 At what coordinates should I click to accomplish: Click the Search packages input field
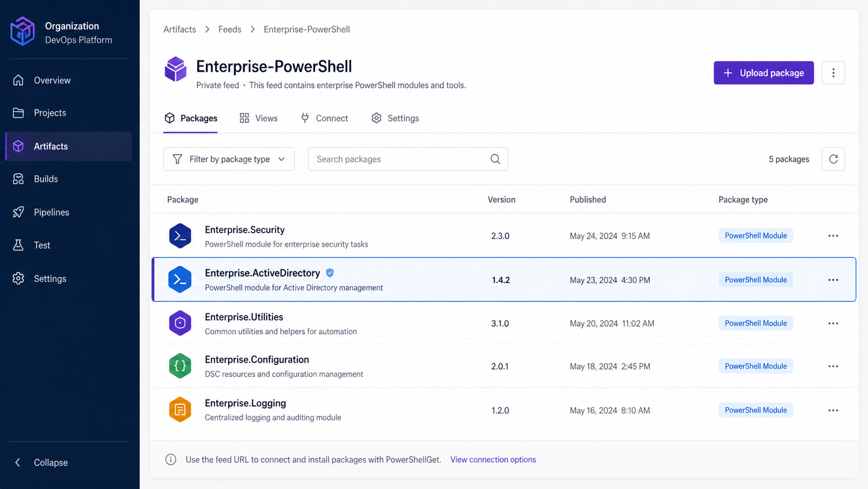(408, 159)
